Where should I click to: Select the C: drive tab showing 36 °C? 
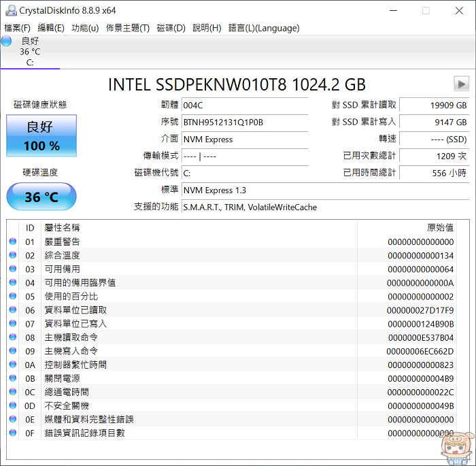click(x=30, y=52)
